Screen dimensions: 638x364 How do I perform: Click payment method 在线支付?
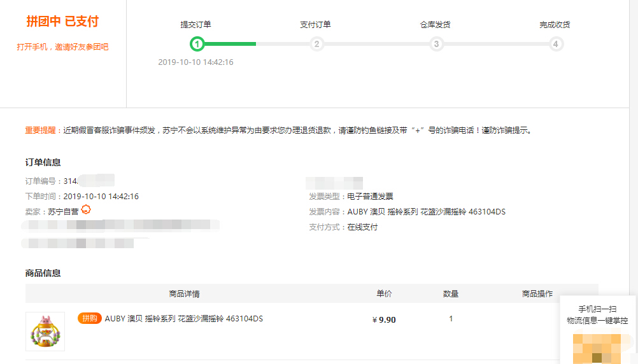(362, 227)
